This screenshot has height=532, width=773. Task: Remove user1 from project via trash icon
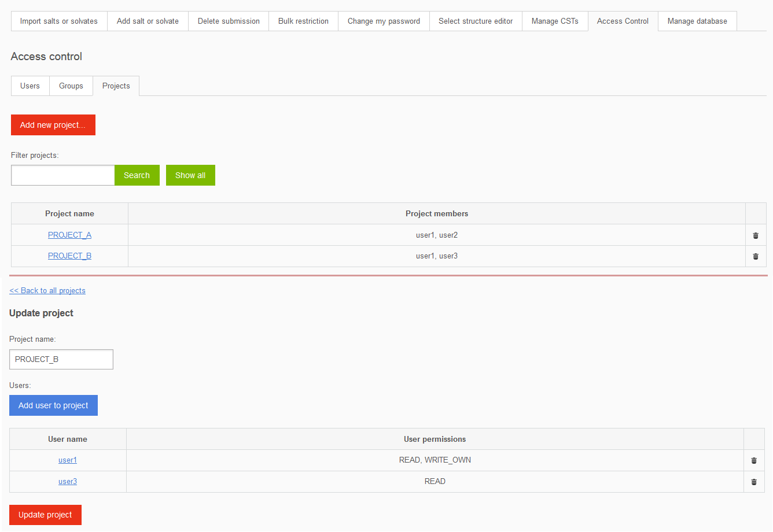tap(754, 460)
